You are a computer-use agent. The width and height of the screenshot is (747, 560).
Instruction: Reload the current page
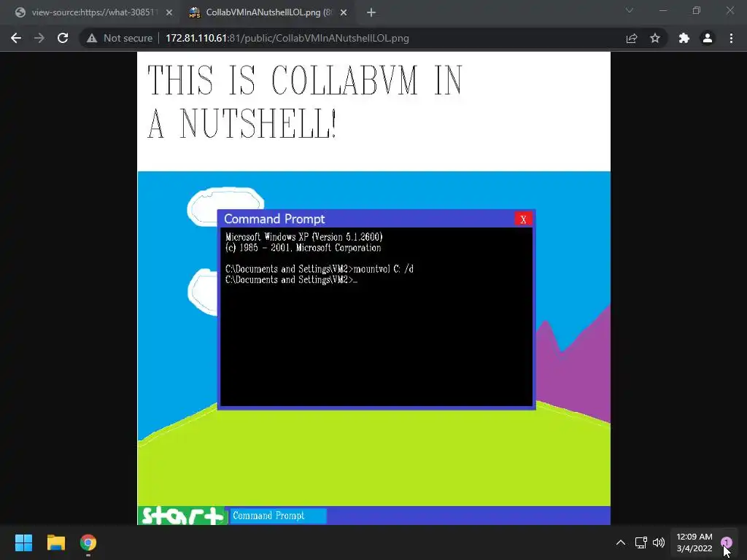[63, 38]
